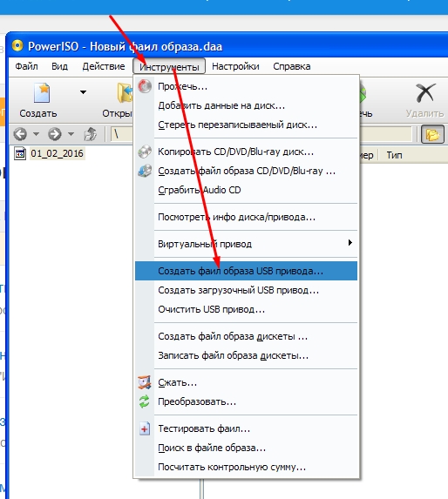Select Сграбить Audio CD
Screen dimensions: 448x499
click(x=246, y=190)
